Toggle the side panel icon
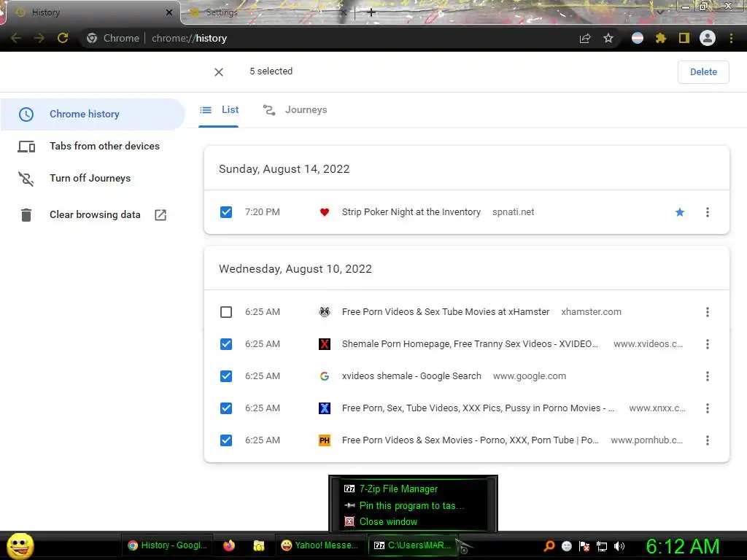Image resolution: width=747 pixels, height=560 pixels. [x=684, y=38]
